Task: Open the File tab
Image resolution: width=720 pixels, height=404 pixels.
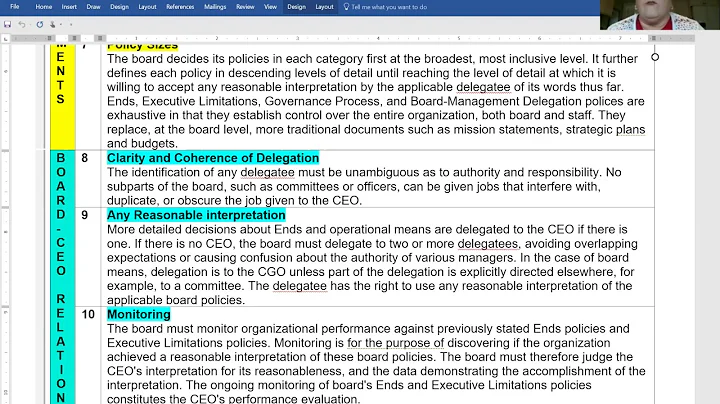Action: tap(15, 7)
